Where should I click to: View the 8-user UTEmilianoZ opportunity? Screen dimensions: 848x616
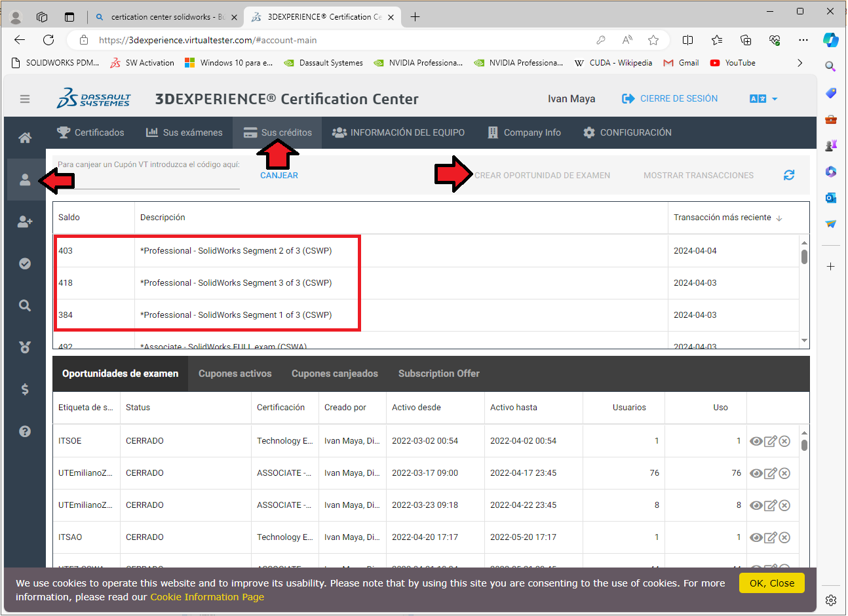point(756,505)
